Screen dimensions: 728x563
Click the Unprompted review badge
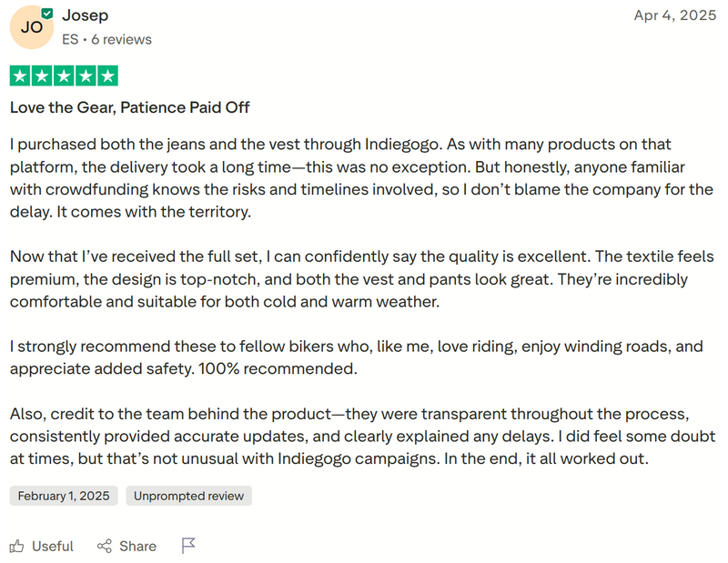pyautogui.click(x=188, y=496)
